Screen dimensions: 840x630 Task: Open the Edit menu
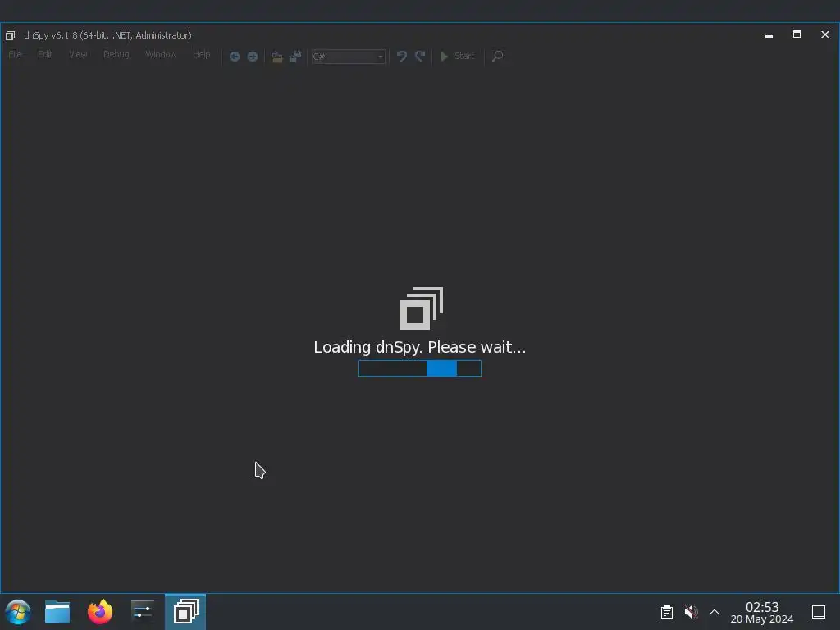pos(45,55)
